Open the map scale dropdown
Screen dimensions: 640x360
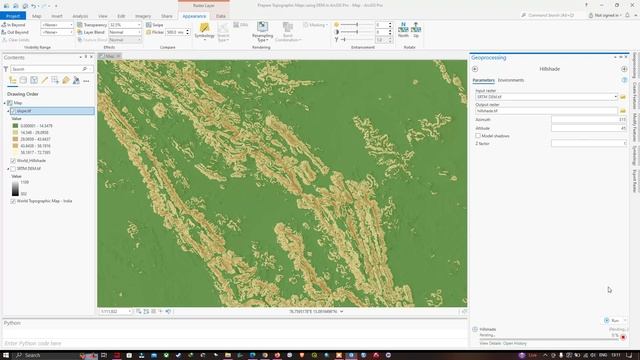coord(130,311)
